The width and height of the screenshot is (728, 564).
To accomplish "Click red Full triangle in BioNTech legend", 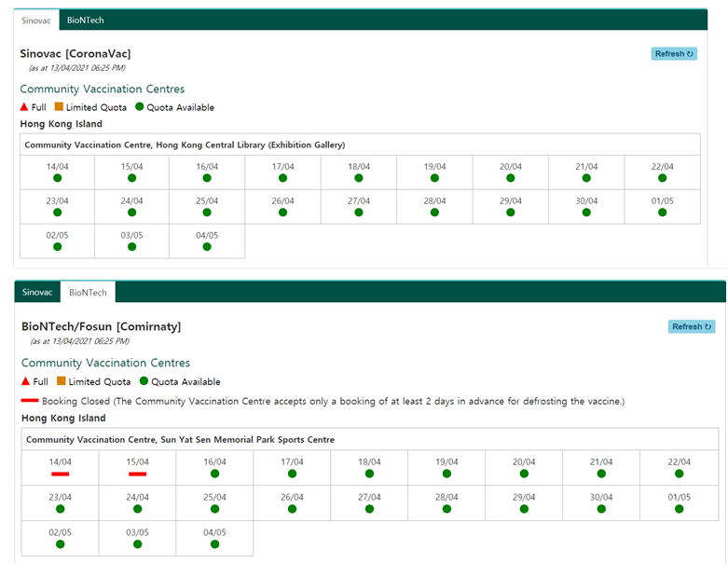I will click(x=25, y=381).
